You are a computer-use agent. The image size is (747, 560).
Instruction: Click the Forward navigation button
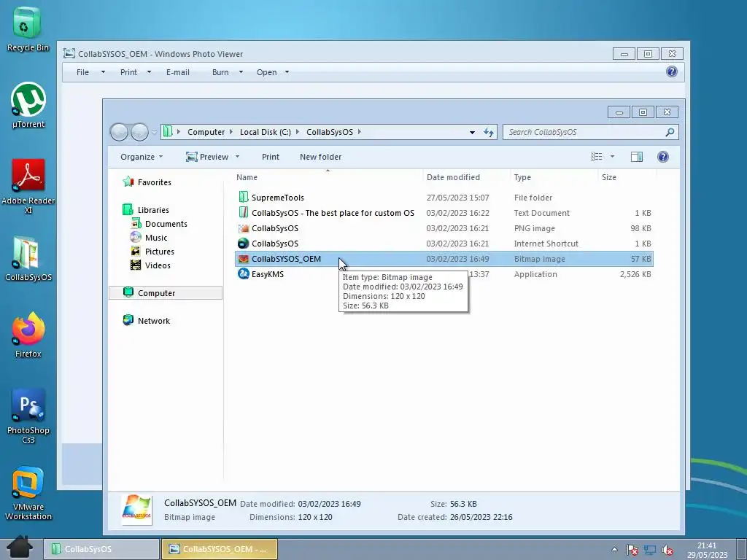[x=139, y=132]
